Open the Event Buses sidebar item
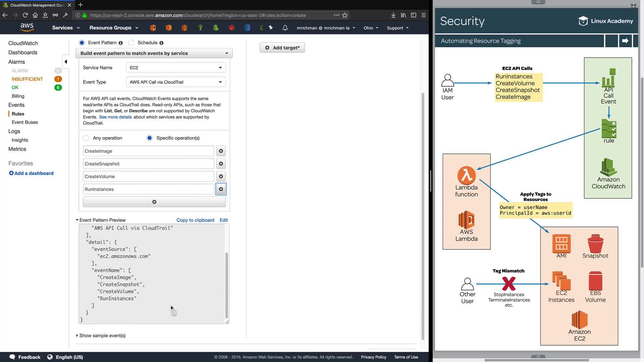644x362 pixels. click(25, 122)
